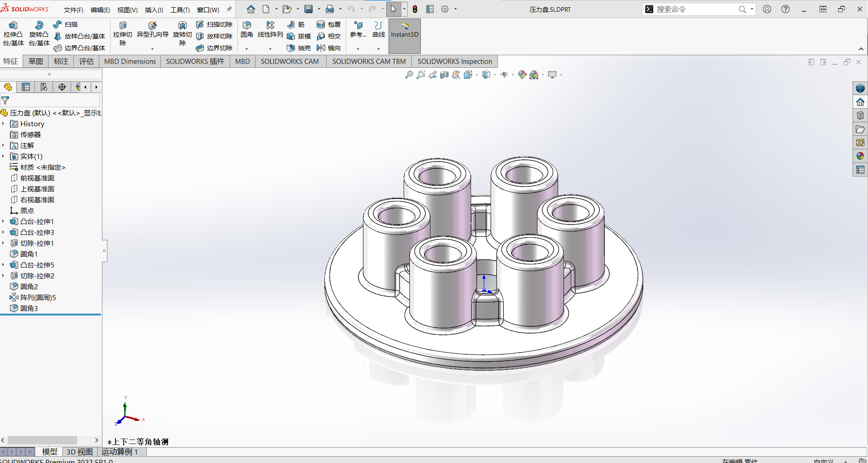This screenshot has width=868, height=463.
Task: Click the zoom to fit icon
Action: (x=409, y=75)
